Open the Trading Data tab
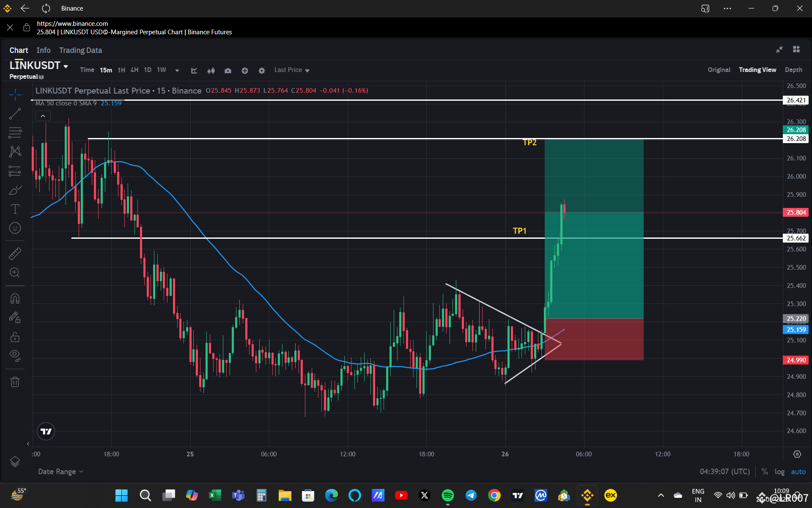 80,50
